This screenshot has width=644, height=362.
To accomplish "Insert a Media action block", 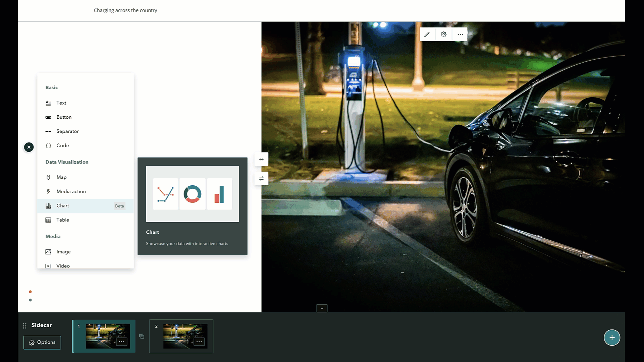I will coord(71,191).
